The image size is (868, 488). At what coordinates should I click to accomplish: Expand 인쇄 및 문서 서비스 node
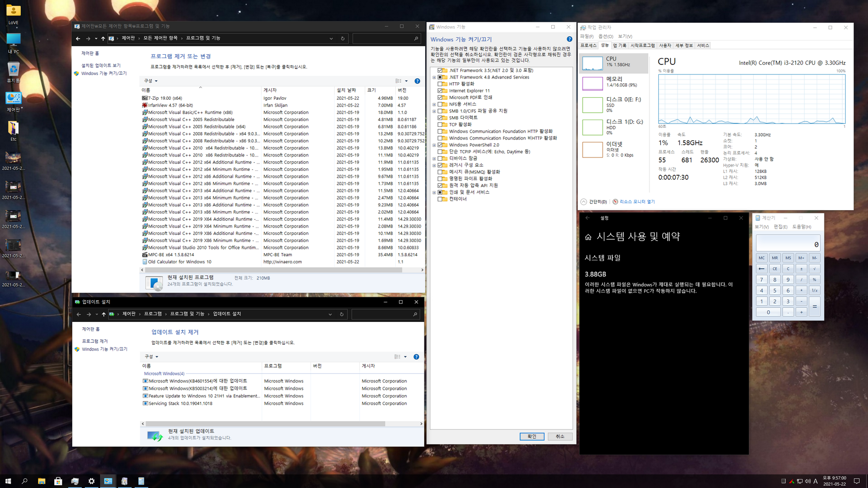pos(434,192)
